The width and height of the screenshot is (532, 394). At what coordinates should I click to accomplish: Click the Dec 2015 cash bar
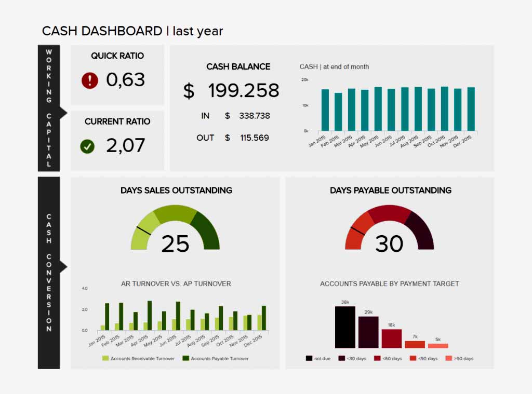click(471, 109)
